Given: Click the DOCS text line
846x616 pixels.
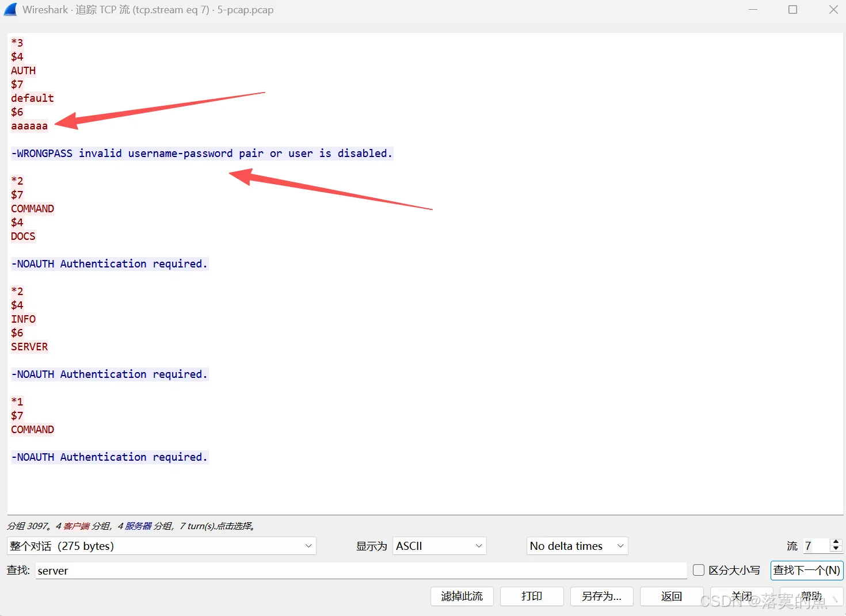Looking at the screenshot, I should 23,236.
